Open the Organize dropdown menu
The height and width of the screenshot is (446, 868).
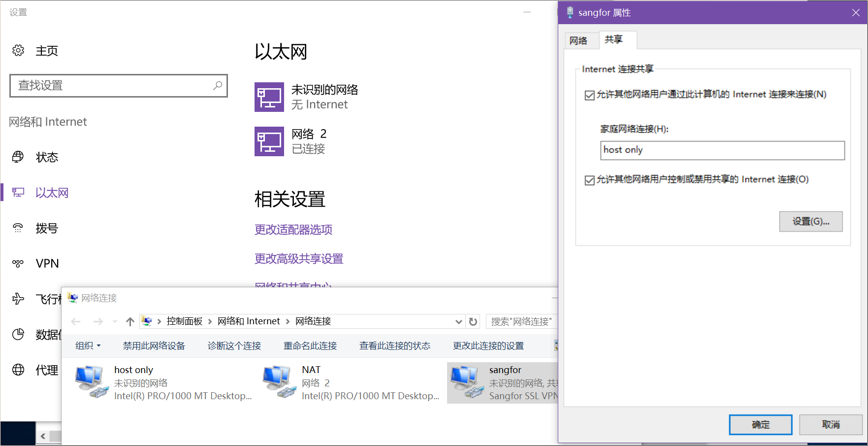coord(88,346)
